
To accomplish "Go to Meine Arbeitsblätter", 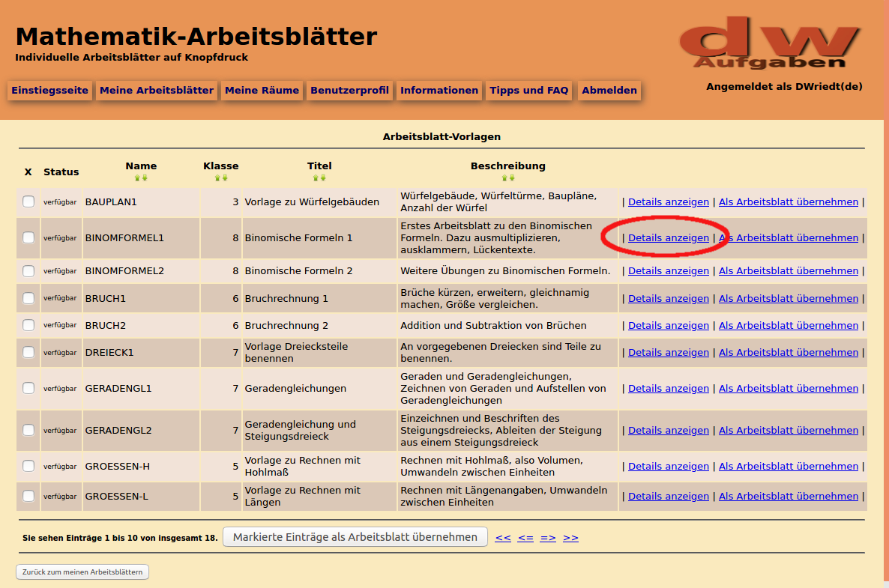I will (x=157, y=90).
